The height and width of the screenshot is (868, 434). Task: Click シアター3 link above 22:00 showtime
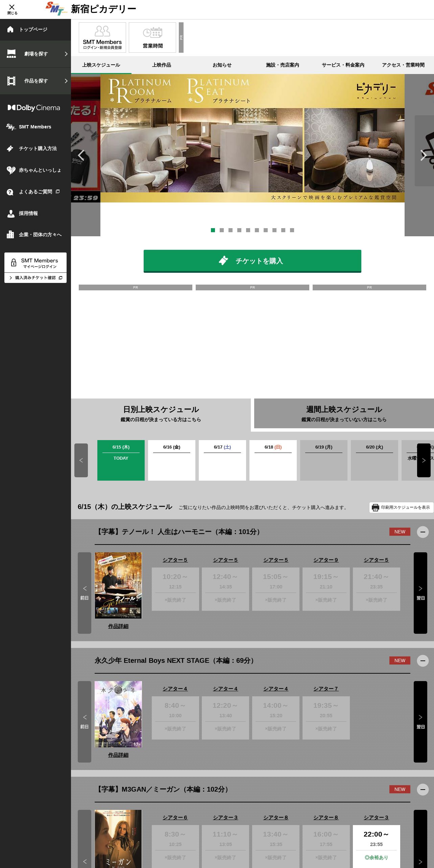[x=376, y=818]
